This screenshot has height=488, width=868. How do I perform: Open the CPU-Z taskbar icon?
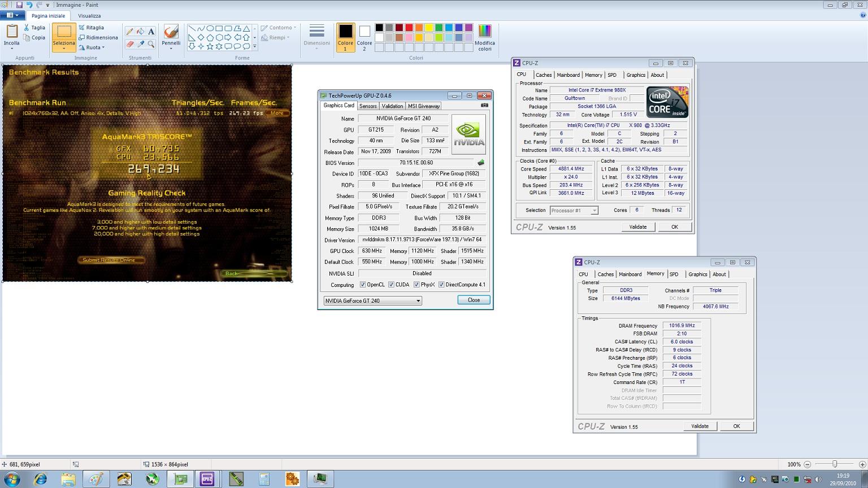[207, 479]
